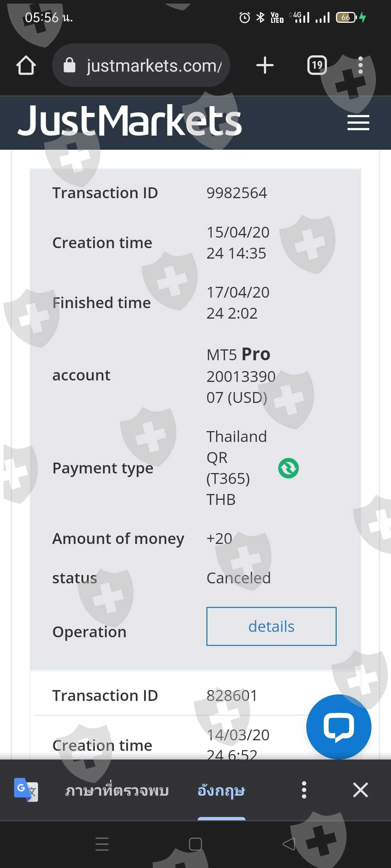Tap the address bar with justmarkets.com
This screenshot has height=868, width=391.
pyautogui.click(x=154, y=65)
